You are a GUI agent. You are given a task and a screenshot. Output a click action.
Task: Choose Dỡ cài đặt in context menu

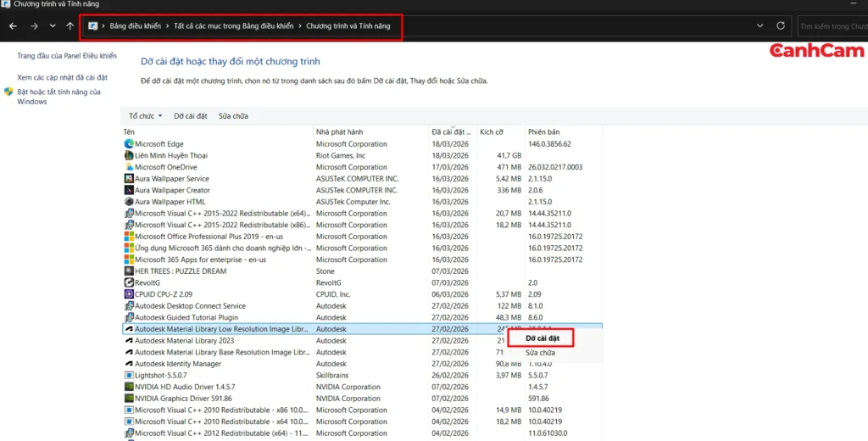click(x=541, y=338)
